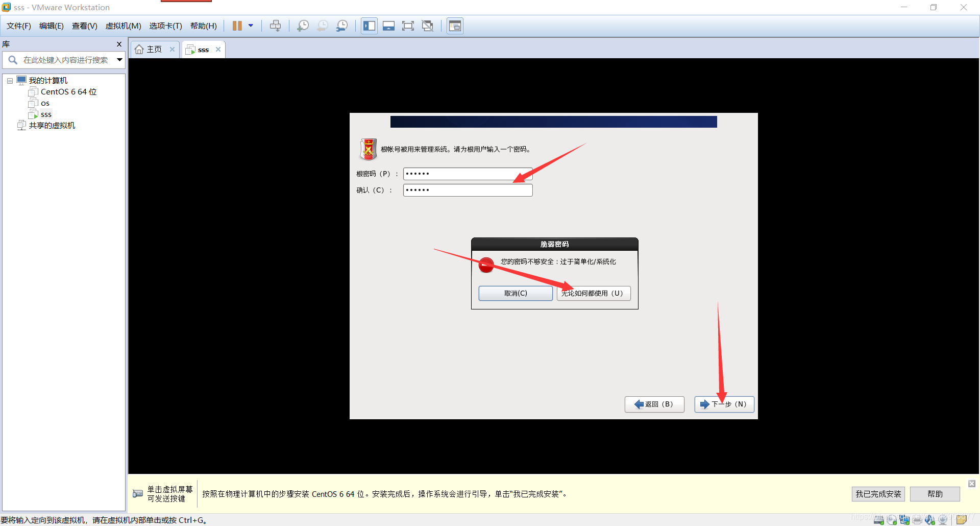Close the sss tab
The height and width of the screenshot is (526, 980).
click(218, 50)
